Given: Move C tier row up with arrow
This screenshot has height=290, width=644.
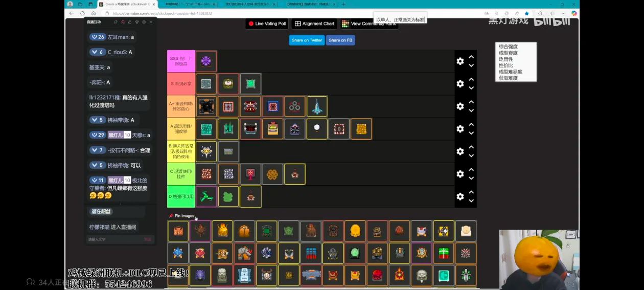Looking at the screenshot, I should pos(471,170).
